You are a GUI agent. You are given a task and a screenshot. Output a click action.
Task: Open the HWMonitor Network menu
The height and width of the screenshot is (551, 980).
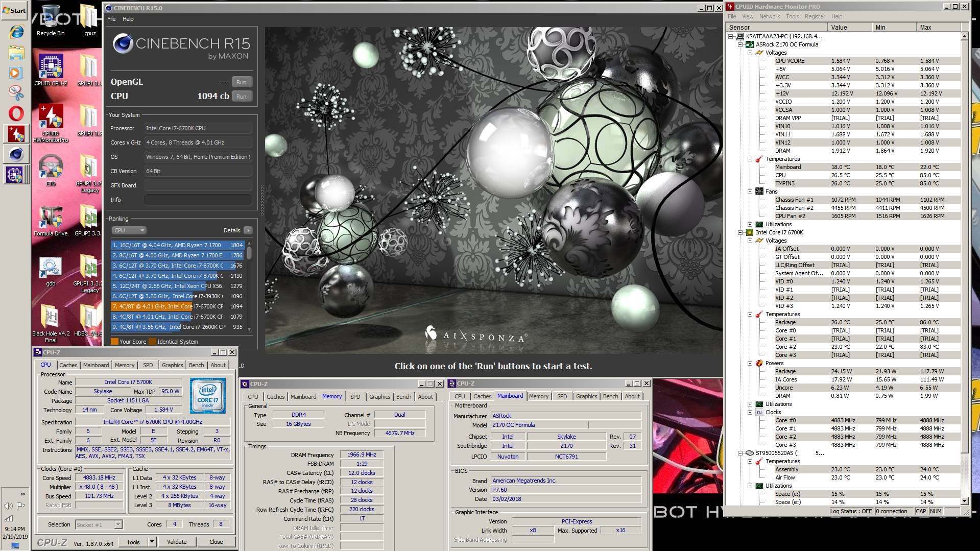pyautogui.click(x=770, y=16)
